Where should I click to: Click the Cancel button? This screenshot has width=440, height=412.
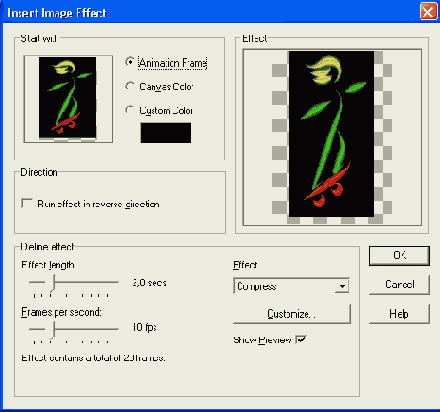[399, 285]
